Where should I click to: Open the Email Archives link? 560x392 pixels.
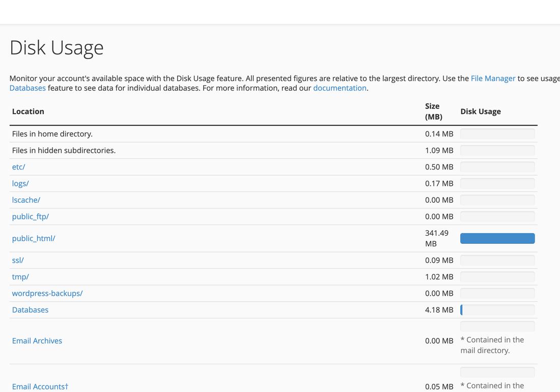[37, 341]
